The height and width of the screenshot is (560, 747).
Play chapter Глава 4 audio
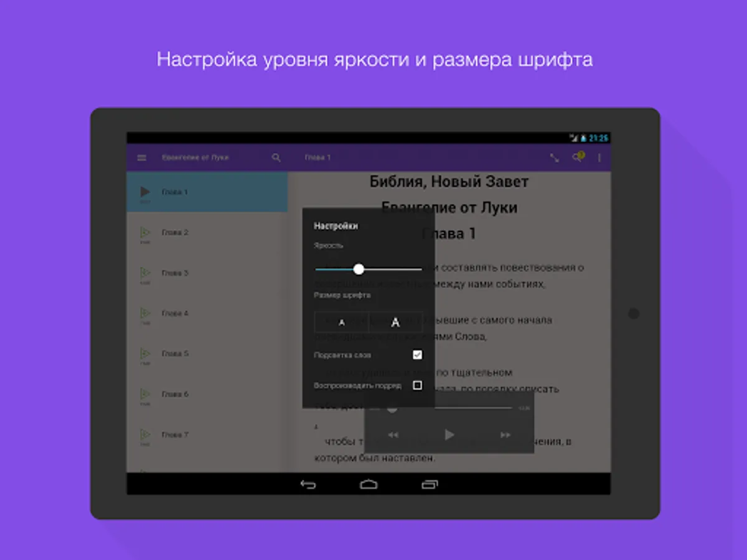(145, 314)
